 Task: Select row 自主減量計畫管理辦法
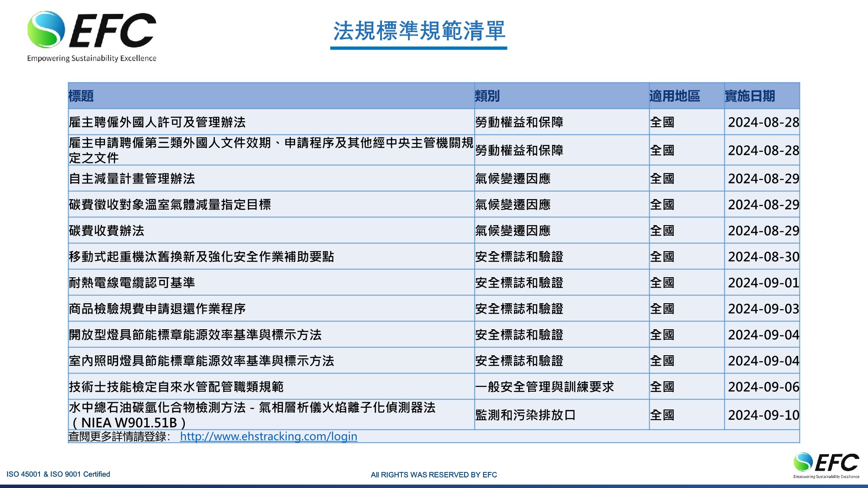click(x=434, y=178)
